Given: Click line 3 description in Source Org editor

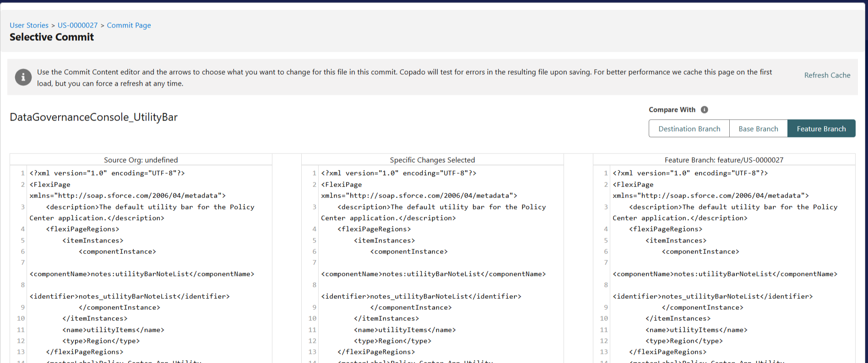Looking at the screenshot, I should 142,213.
